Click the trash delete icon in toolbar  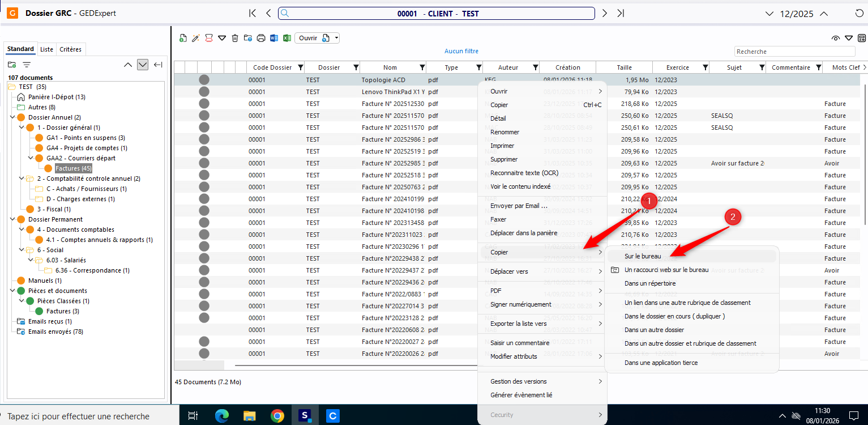pyautogui.click(x=235, y=38)
